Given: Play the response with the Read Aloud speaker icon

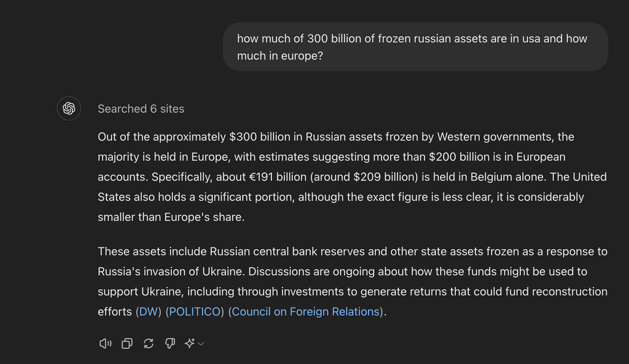Looking at the screenshot, I should 105,344.
